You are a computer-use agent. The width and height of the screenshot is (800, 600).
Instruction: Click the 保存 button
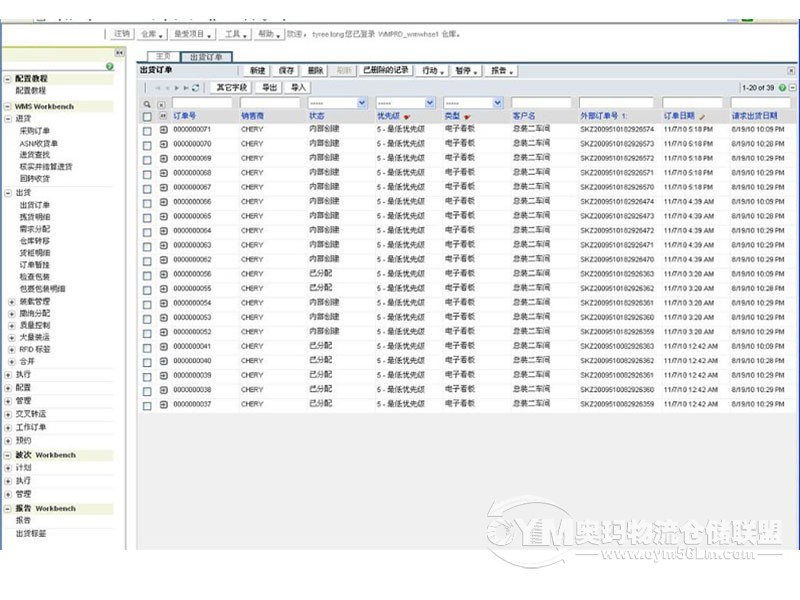[287, 71]
